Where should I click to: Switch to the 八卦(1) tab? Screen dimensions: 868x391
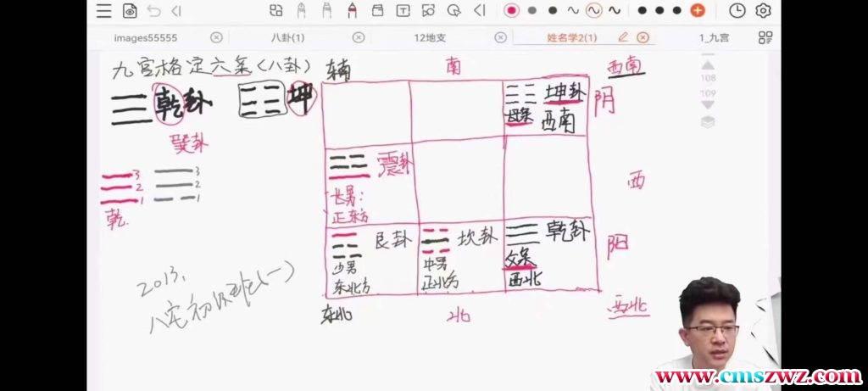[287, 37]
